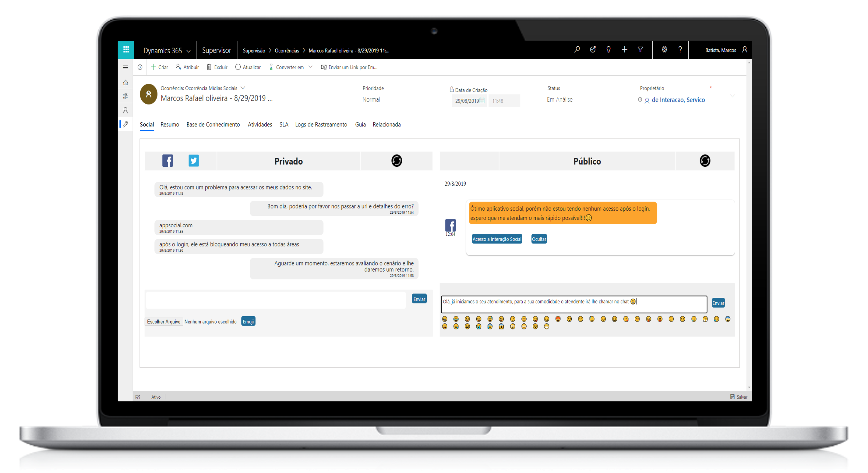The image size is (868, 473).
Task: Select the Atividades tab in case view
Action: (x=259, y=124)
